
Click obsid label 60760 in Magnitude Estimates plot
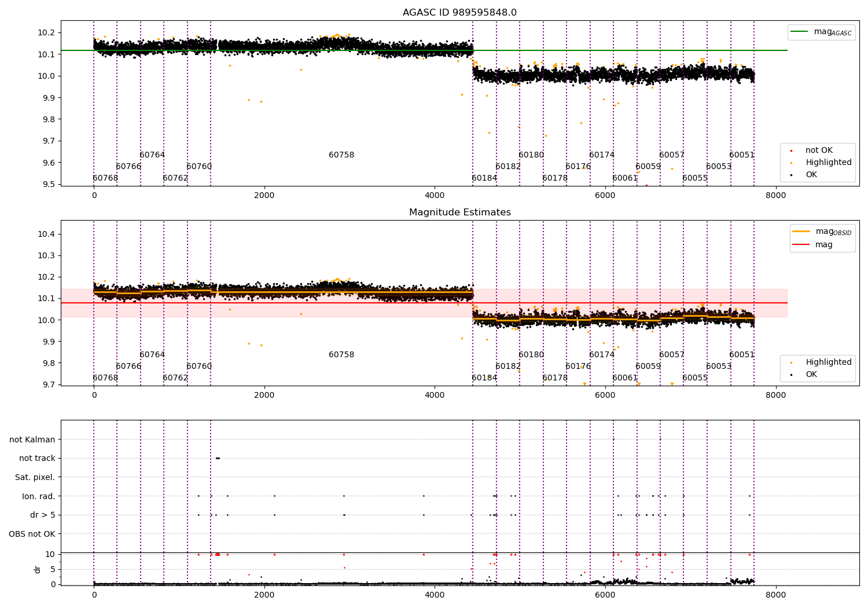click(199, 367)
